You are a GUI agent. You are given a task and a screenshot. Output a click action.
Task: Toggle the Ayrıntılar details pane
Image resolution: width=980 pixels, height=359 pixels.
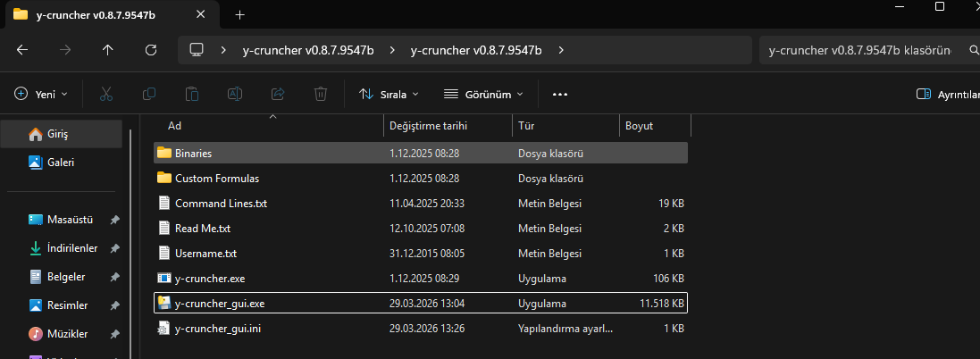pyautogui.click(x=948, y=95)
